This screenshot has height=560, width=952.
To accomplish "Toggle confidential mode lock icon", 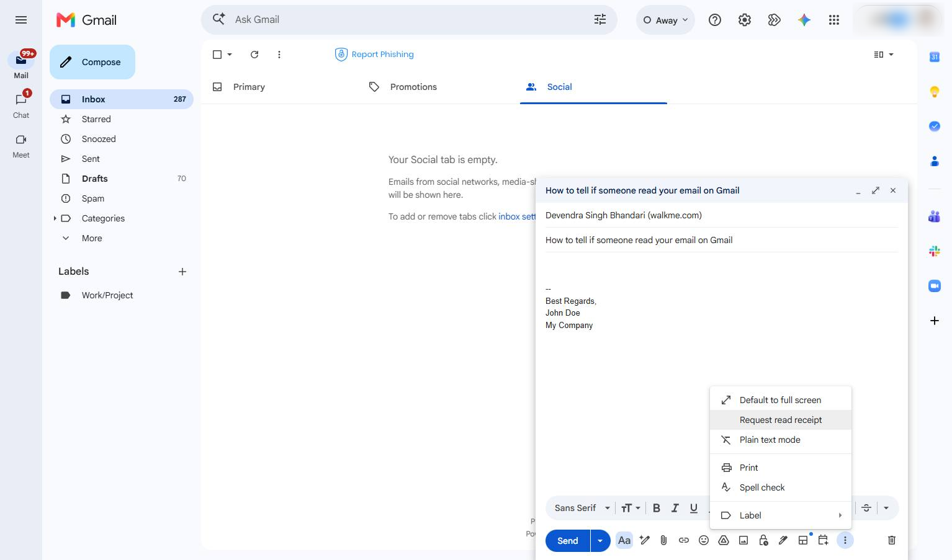I will coord(763,540).
